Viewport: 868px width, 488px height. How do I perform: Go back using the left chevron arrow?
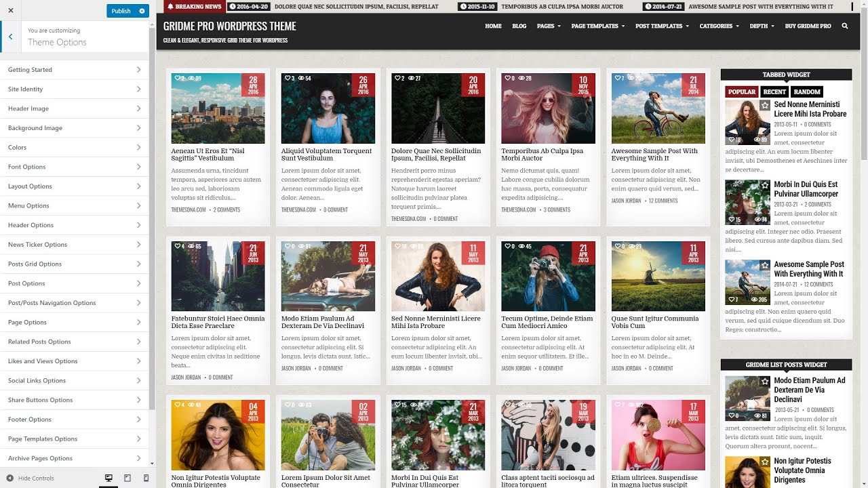(x=11, y=37)
